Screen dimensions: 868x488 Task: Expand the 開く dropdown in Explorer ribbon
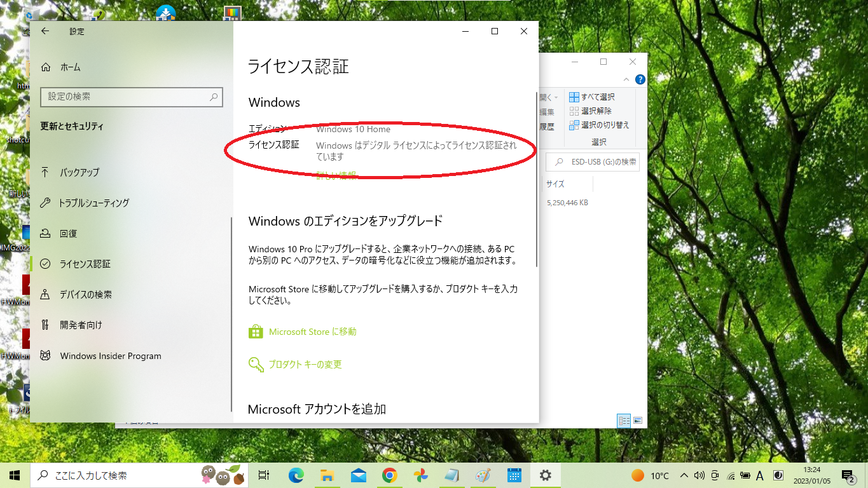(x=549, y=97)
